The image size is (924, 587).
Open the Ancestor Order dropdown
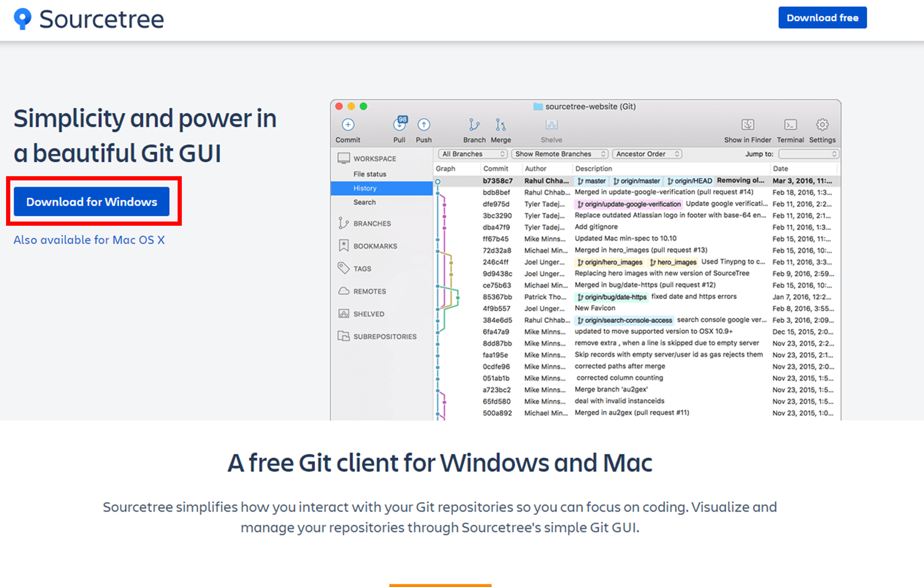(x=647, y=154)
